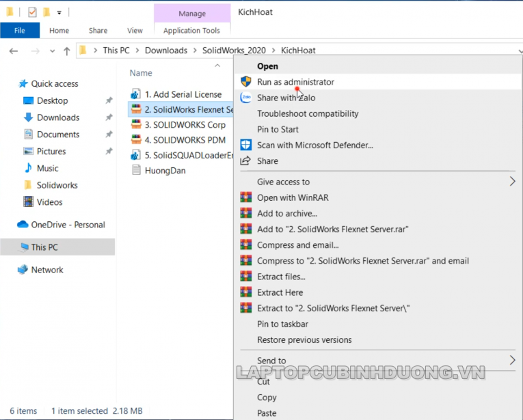523x420 pixels.
Task: Open the Home ribbon tab
Action: [x=59, y=30]
